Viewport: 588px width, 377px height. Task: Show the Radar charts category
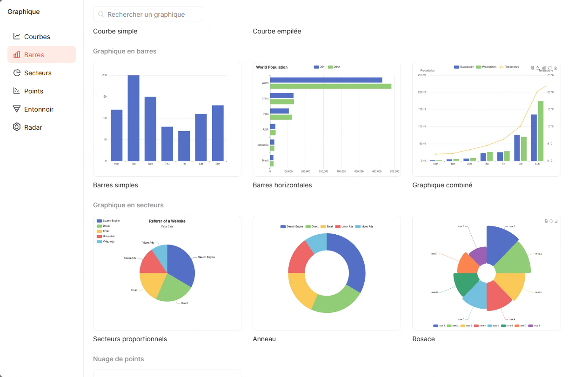(x=41, y=127)
